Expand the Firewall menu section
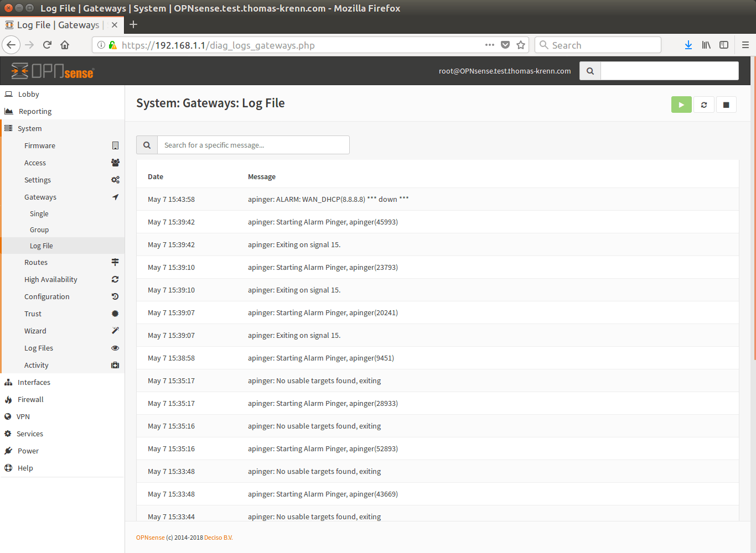 [30, 399]
